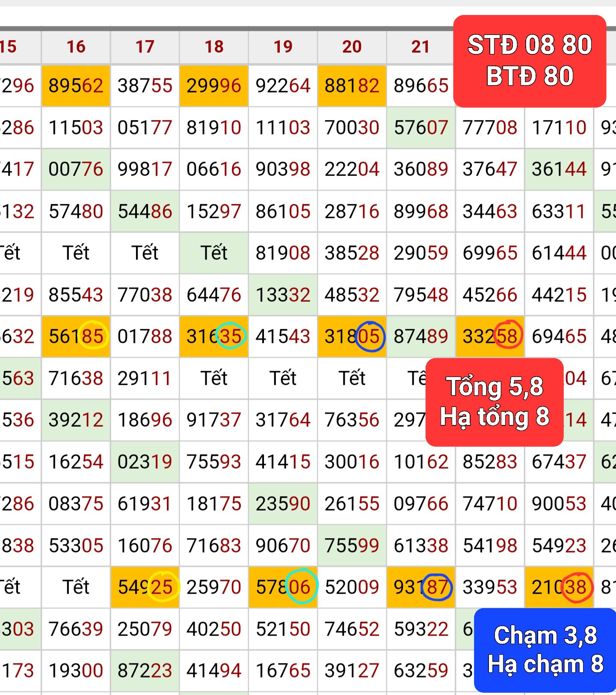Select the orange cell 29996
Image resolution: width=616 pixels, height=695 pixels.
(x=214, y=86)
